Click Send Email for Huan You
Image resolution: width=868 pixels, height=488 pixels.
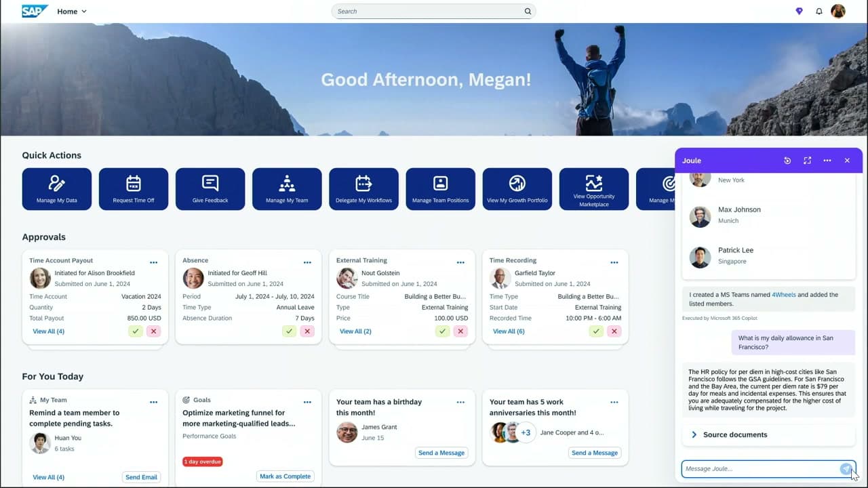(141, 477)
